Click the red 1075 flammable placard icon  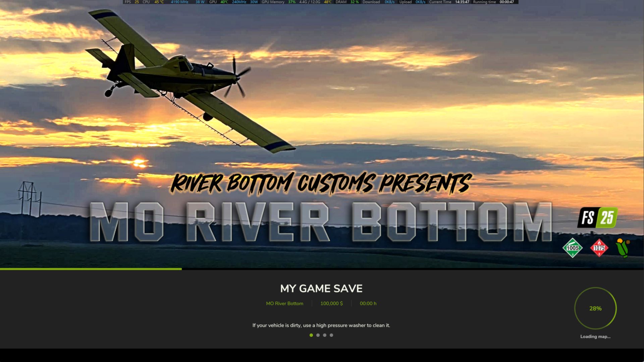tap(599, 248)
